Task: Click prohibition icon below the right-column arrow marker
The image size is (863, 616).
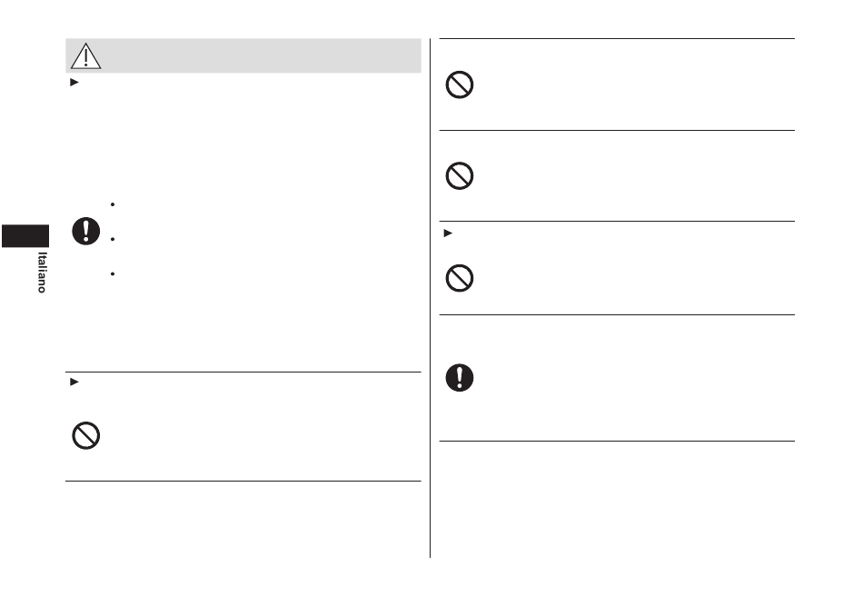Action: click(460, 278)
